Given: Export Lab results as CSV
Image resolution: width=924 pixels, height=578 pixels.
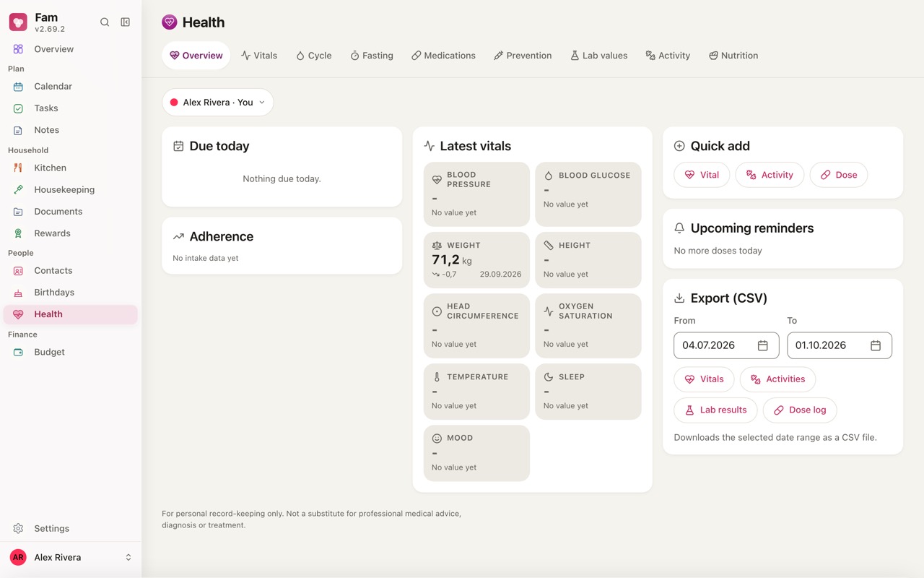Looking at the screenshot, I should pyautogui.click(x=715, y=410).
